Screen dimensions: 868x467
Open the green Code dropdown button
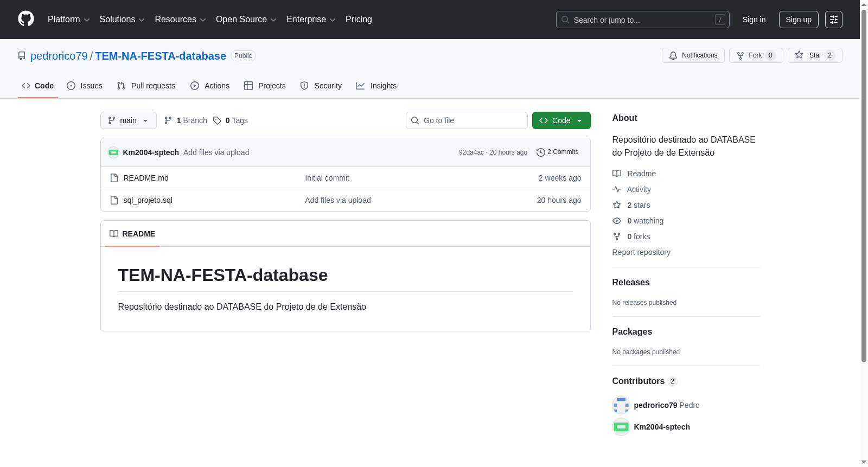(561, 120)
